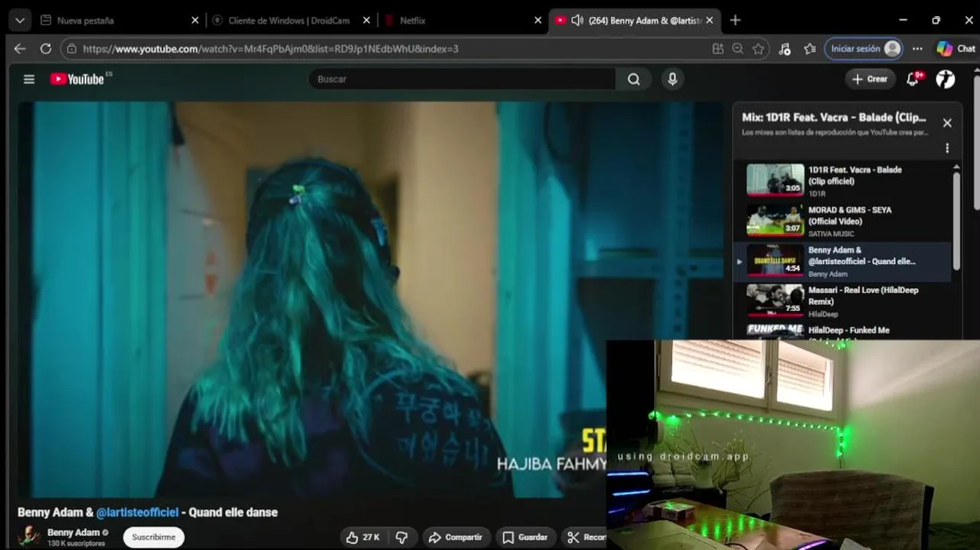980x550 pixels.
Task: Open the favorites list icon in toolbar
Action: (810, 48)
